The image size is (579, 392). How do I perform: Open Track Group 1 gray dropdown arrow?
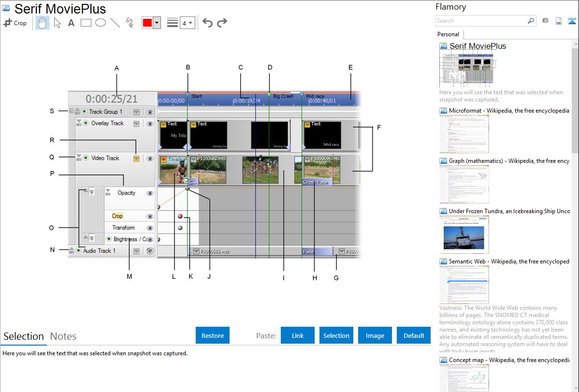136,112
